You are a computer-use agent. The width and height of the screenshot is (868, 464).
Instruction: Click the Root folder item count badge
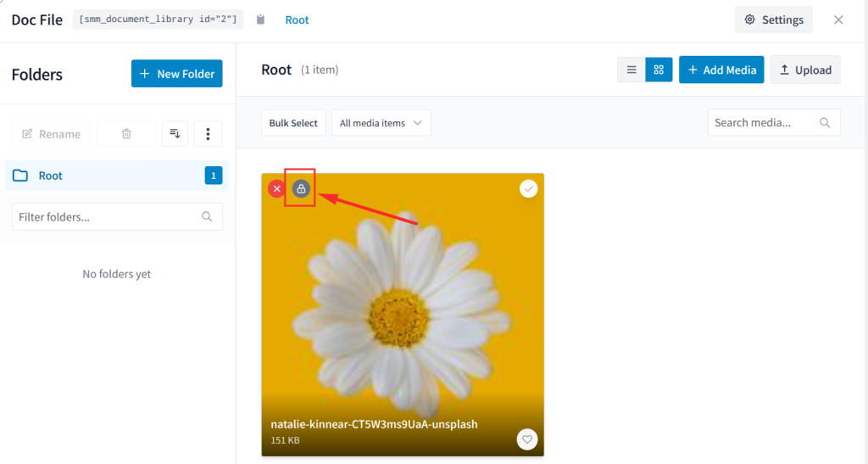tap(213, 176)
